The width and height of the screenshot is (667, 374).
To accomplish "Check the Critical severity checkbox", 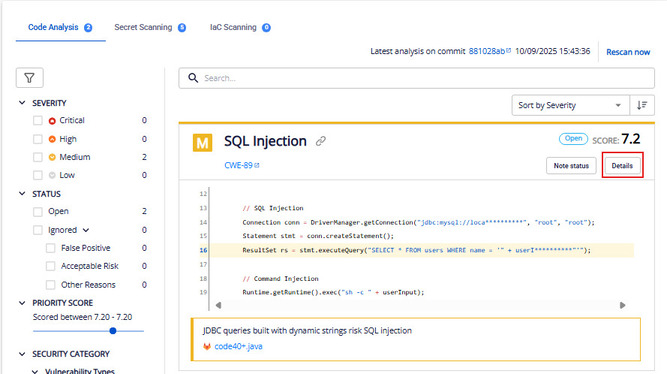I will tap(38, 120).
